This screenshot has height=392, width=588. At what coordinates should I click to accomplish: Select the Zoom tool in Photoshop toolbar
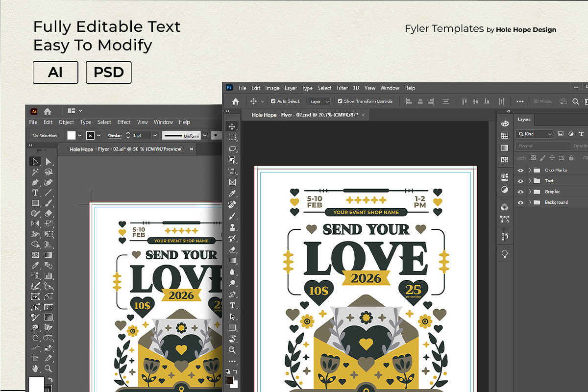pos(233,350)
